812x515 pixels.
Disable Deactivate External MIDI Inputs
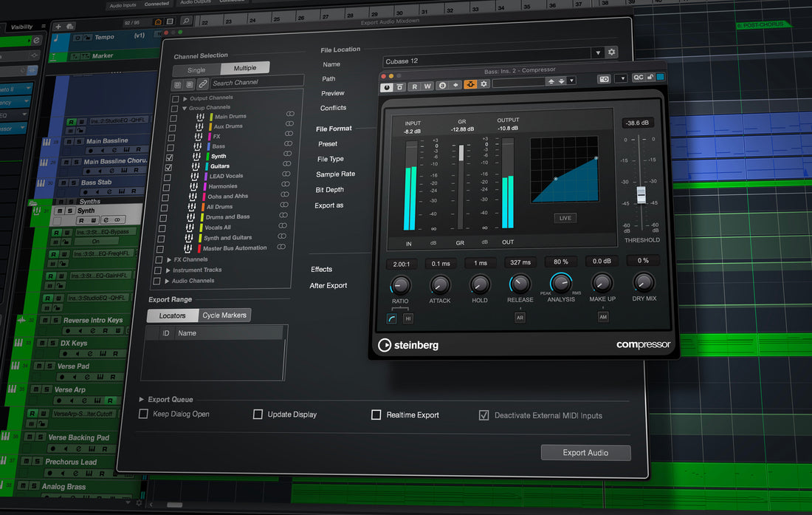tap(484, 415)
